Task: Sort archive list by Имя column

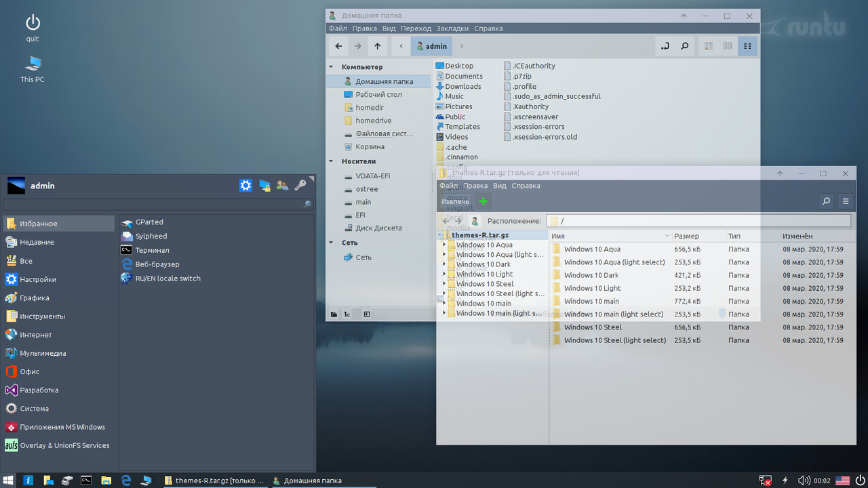Action: 610,236
